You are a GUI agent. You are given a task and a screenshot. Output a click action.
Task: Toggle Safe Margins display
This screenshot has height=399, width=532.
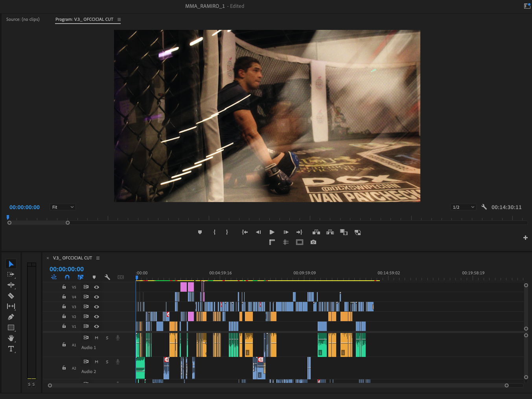tap(300, 242)
